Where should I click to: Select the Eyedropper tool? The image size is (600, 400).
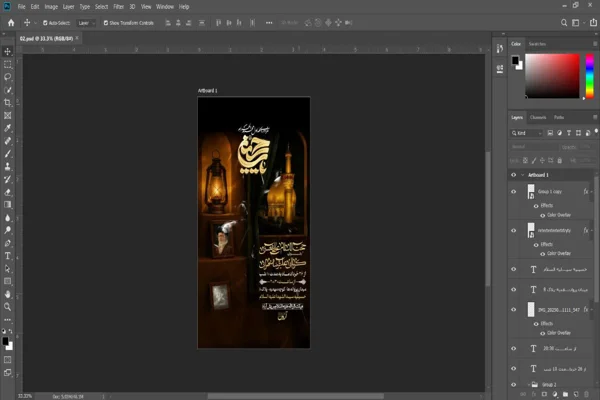[x=7, y=128]
